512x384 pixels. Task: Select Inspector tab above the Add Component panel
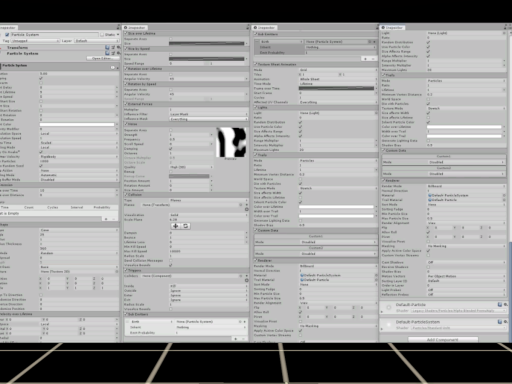pos(392,28)
